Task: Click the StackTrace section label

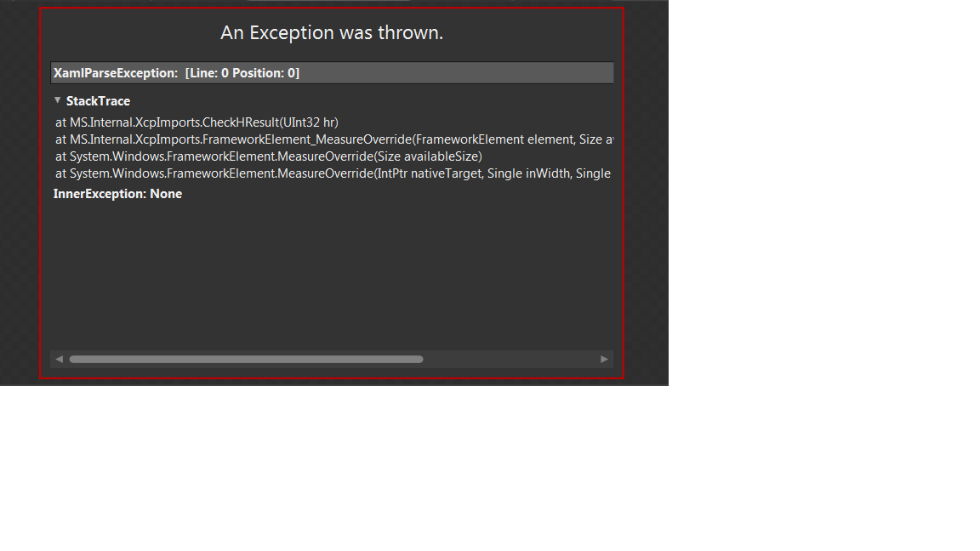Action: 98,101
